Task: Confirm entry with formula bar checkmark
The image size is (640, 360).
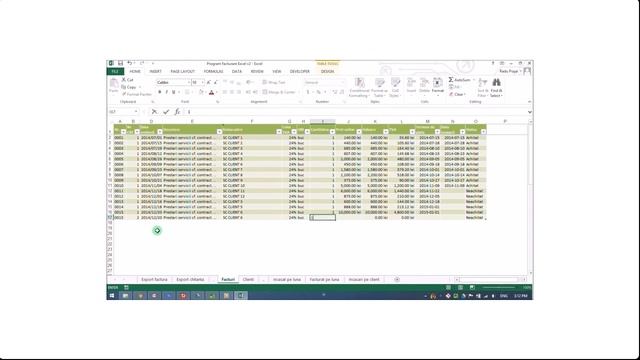Action: point(166,112)
